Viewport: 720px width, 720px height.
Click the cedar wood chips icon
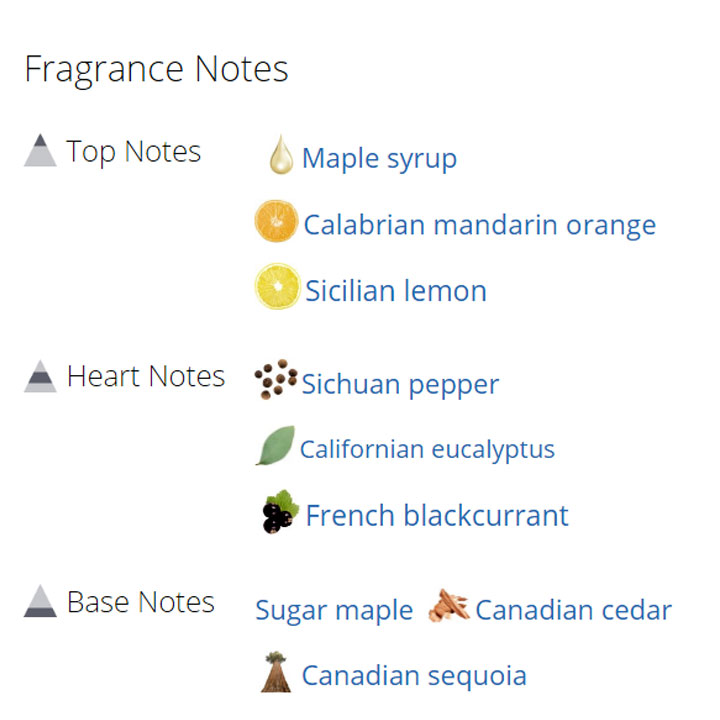[x=449, y=606]
